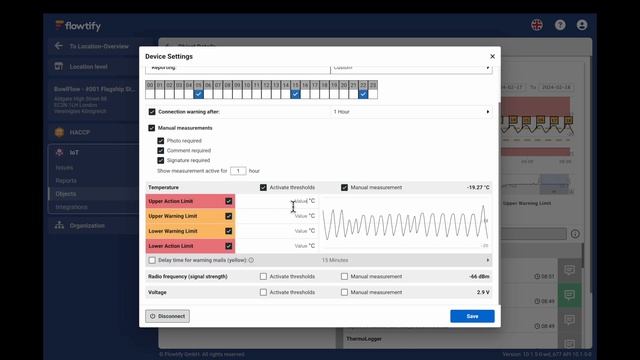Enable Radio frequency Manual measurement
Viewport: 640px width, 360px height.
click(x=344, y=276)
